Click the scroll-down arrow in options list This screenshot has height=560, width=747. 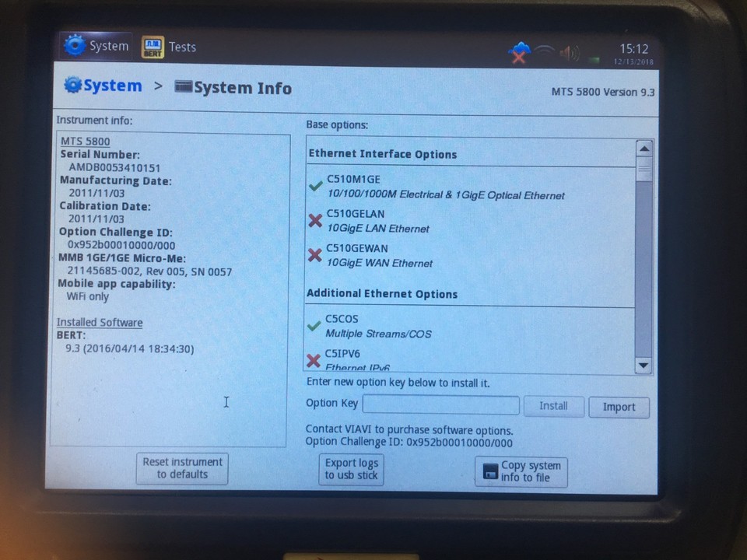(x=644, y=364)
